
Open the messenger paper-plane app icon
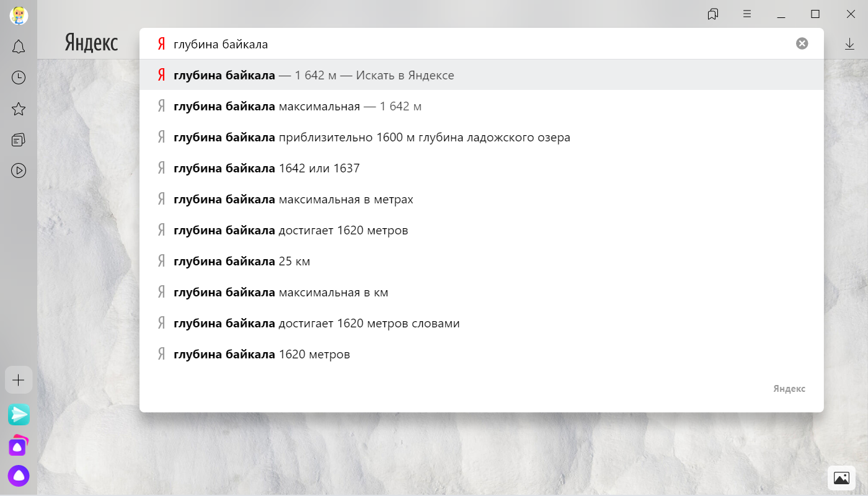coord(19,415)
